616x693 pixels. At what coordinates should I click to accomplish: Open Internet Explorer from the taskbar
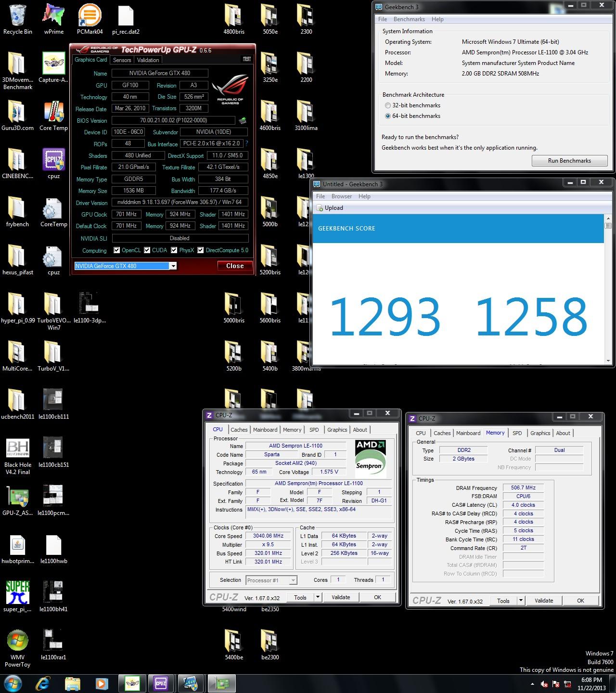pos(42,683)
